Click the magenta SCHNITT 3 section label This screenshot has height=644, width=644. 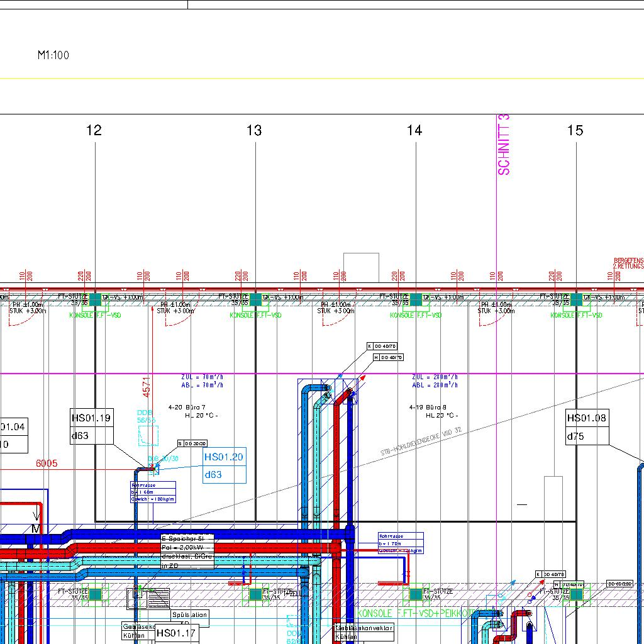[x=504, y=145]
